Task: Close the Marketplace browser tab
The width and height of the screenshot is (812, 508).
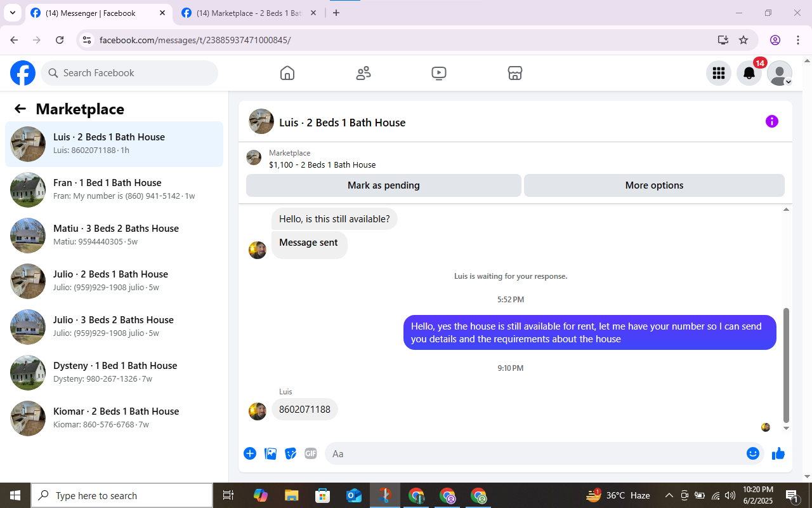Action: coord(313,13)
